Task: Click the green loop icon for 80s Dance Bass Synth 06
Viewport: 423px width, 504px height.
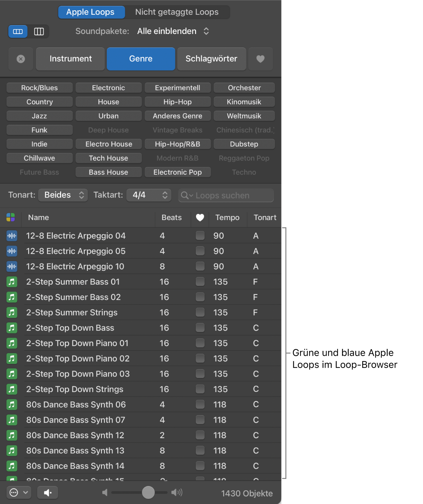Action: [12, 404]
